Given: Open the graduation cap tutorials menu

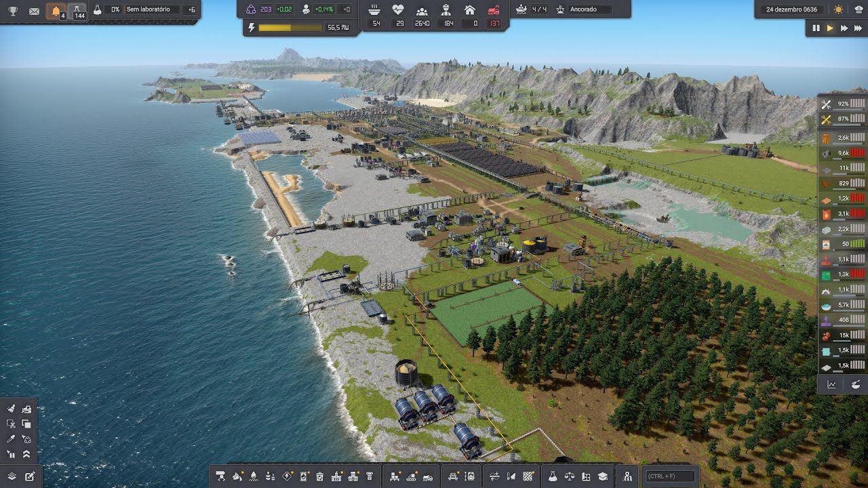Looking at the screenshot, I should (602, 476).
